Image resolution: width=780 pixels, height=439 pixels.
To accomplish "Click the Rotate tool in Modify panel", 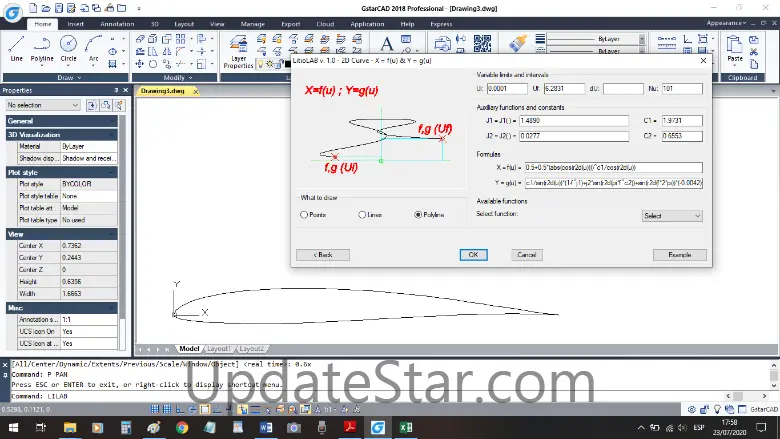I will tap(153, 64).
